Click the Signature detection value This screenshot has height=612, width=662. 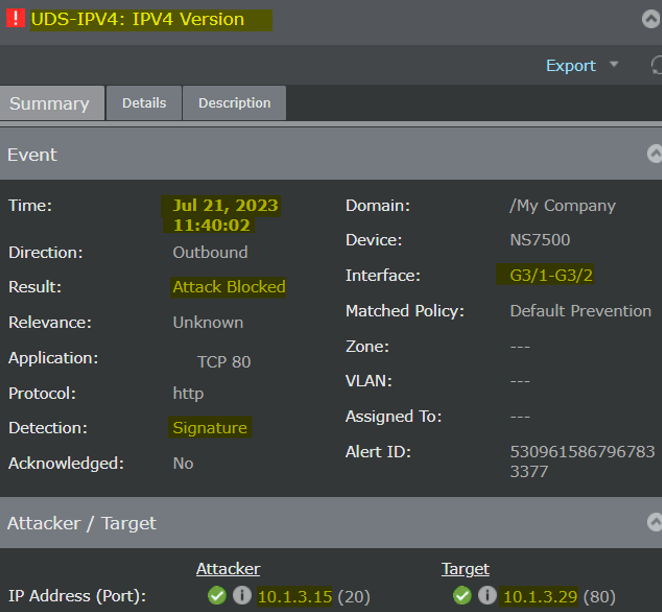210,428
